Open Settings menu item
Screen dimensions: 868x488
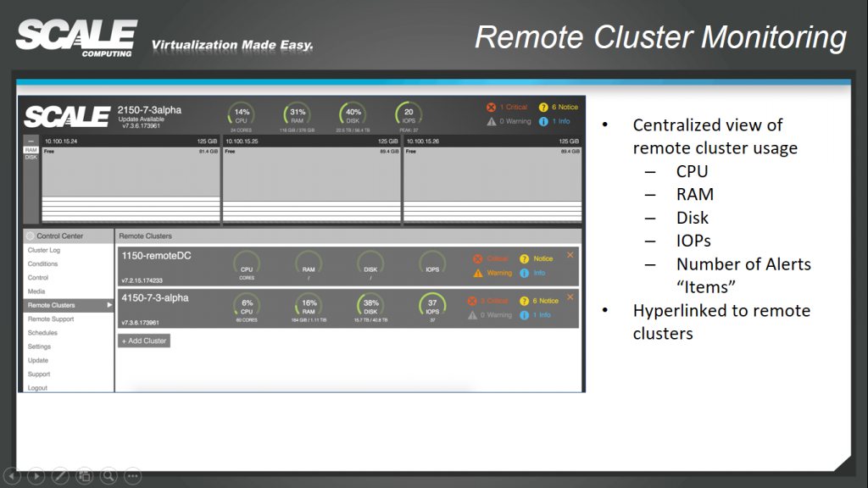pyautogui.click(x=39, y=347)
